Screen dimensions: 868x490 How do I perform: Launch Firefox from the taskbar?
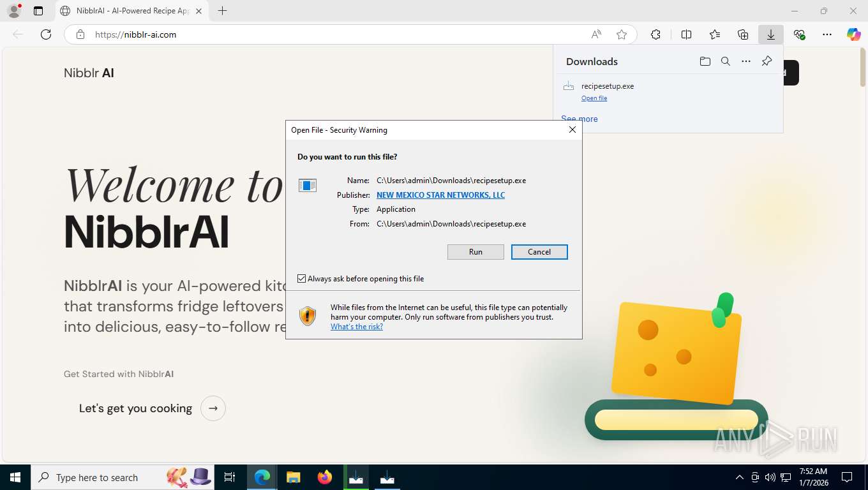coord(325,477)
